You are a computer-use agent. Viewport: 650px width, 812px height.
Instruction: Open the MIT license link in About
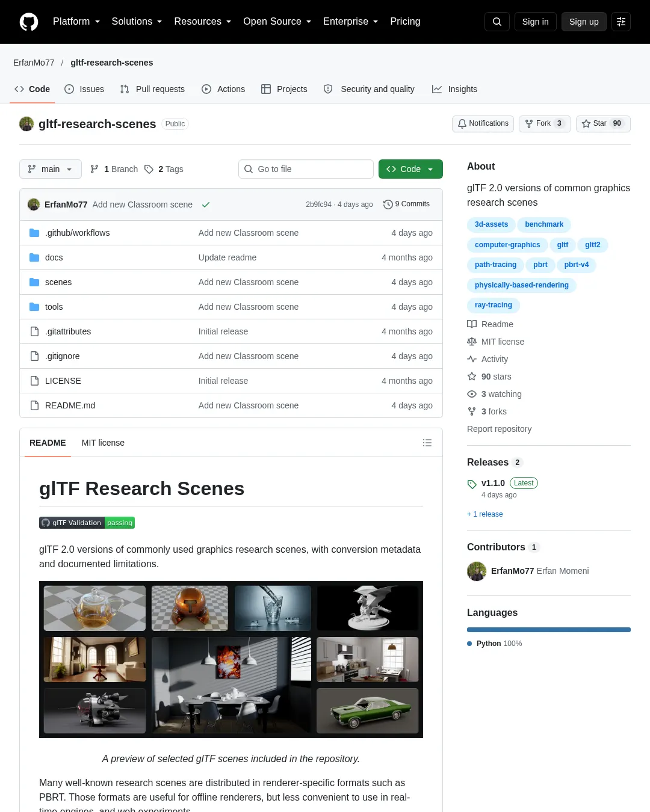pyautogui.click(x=496, y=342)
